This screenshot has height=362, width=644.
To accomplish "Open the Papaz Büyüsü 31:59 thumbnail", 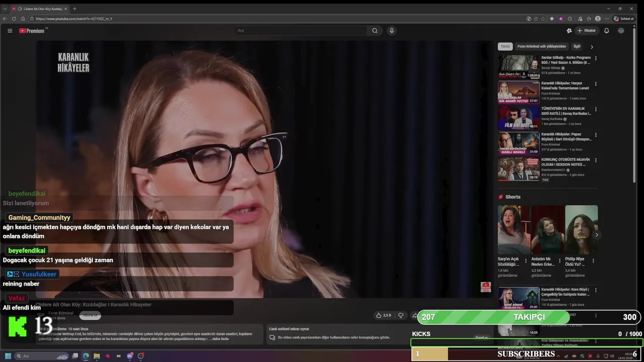I will 519,143.
